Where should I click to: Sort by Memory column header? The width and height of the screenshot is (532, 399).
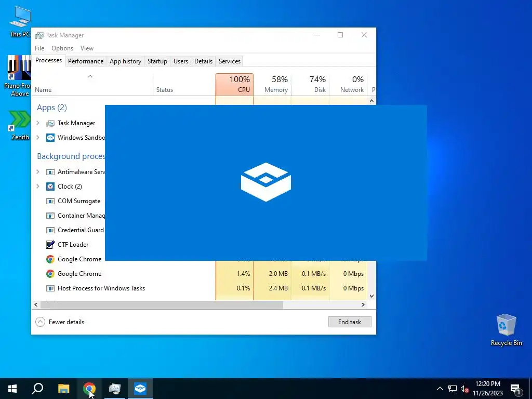point(272,85)
